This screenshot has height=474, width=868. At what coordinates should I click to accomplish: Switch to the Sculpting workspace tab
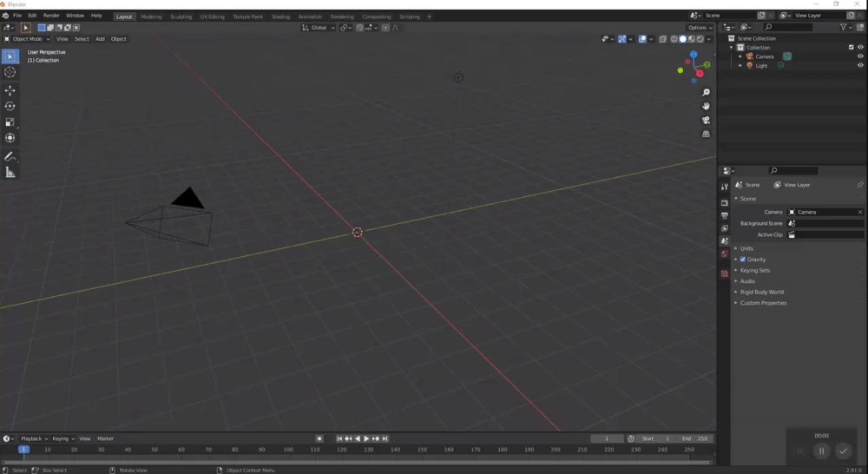pos(181,16)
